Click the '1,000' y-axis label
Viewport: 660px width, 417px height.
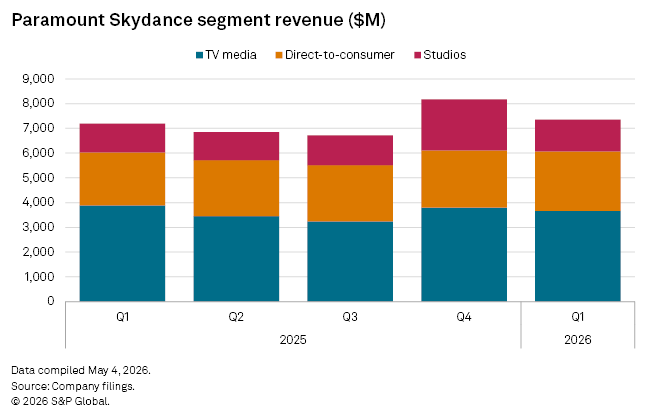(x=38, y=277)
